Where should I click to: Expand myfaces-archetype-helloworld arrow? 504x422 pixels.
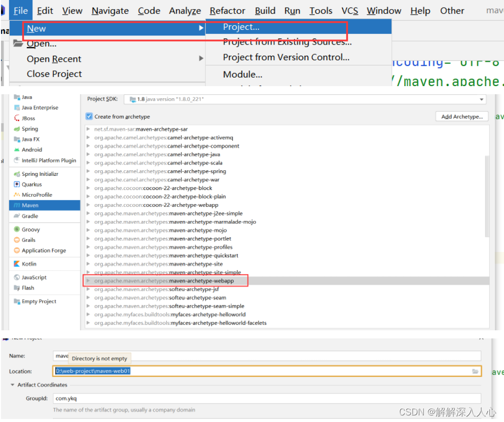point(88,315)
